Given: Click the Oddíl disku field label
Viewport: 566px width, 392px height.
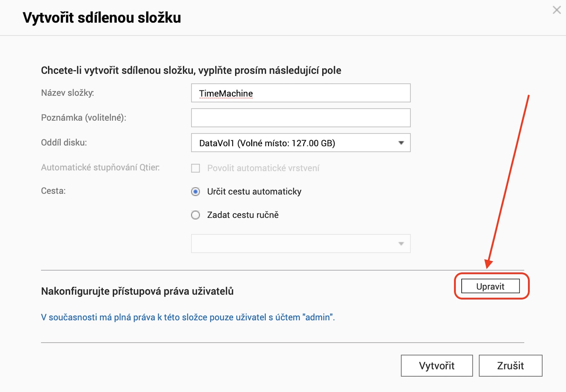Looking at the screenshot, I should pos(64,143).
